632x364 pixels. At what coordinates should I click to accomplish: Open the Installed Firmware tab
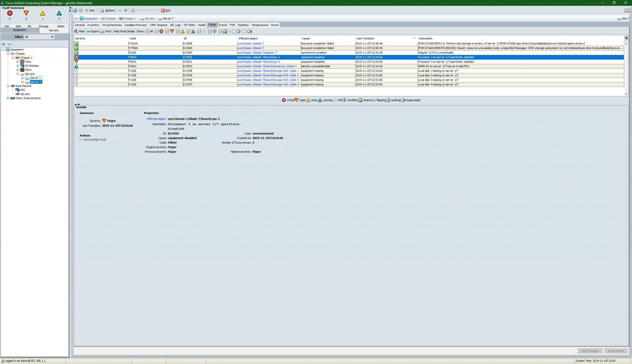135,25
